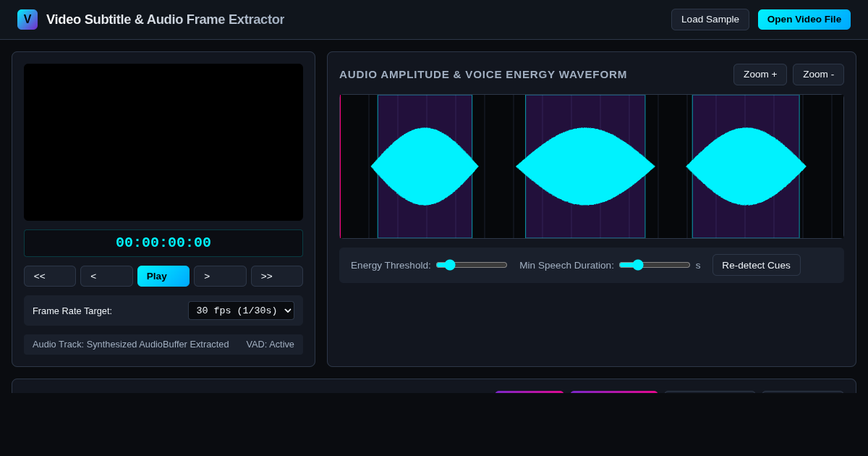
Task: Jump forward with the >> button
Action: point(277,276)
